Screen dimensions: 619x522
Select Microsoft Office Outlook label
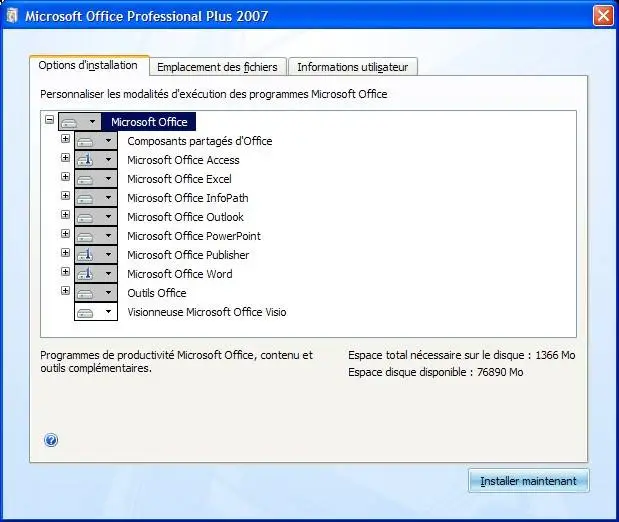(x=186, y=217)
